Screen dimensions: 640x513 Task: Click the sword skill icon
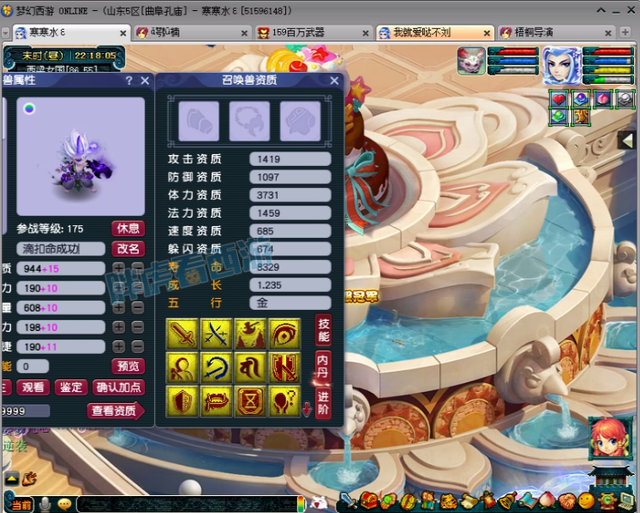(182, 334)
